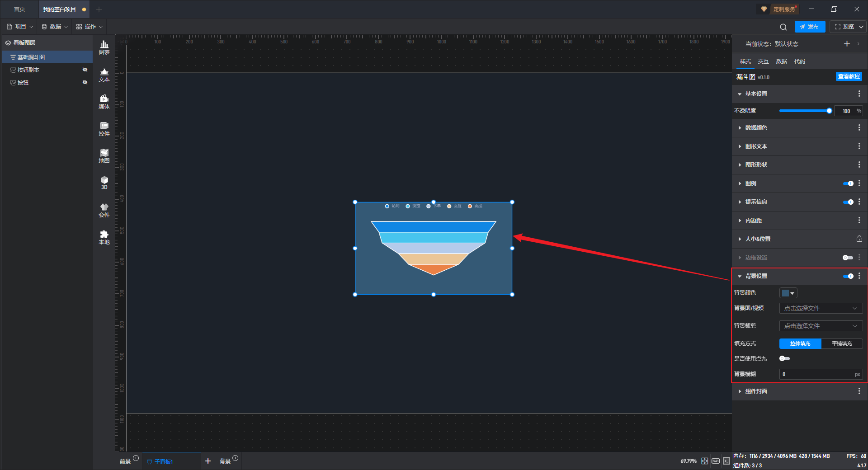
Task: Select 平铺填充 fill mode
Action: point(842,343)
